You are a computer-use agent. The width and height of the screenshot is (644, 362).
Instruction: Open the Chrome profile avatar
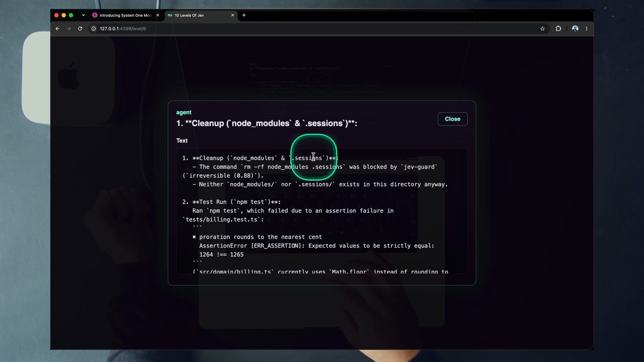click(x=575, y=29)
